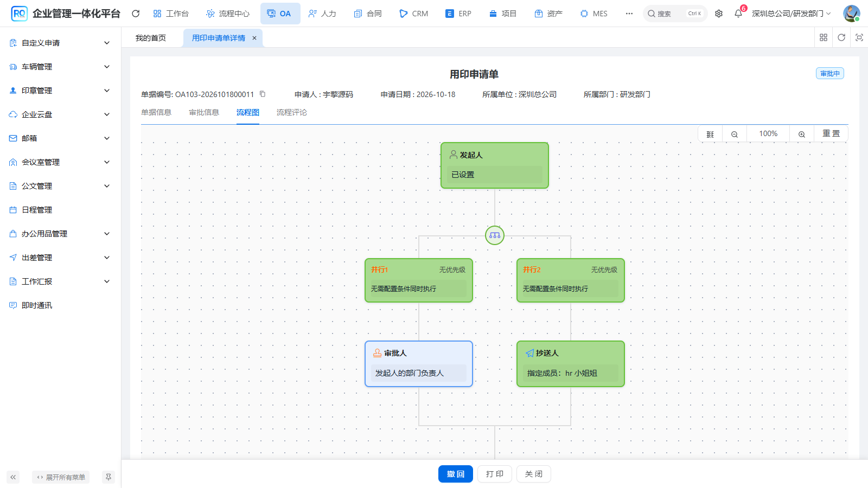Collapse the sidebar with double-arrow icon
The width and height of the screenshot is (868, 488).
(13, 477)
